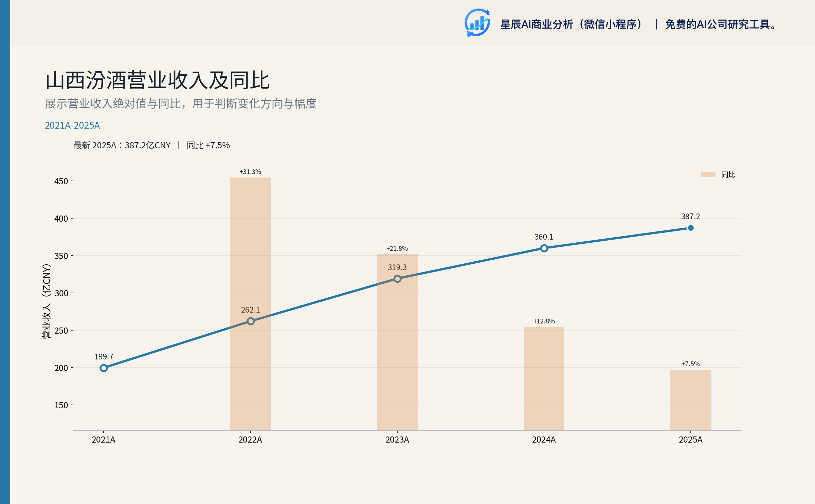Click the 2021A line data point marker
The image size is (815, 504).
pos(104,368)
